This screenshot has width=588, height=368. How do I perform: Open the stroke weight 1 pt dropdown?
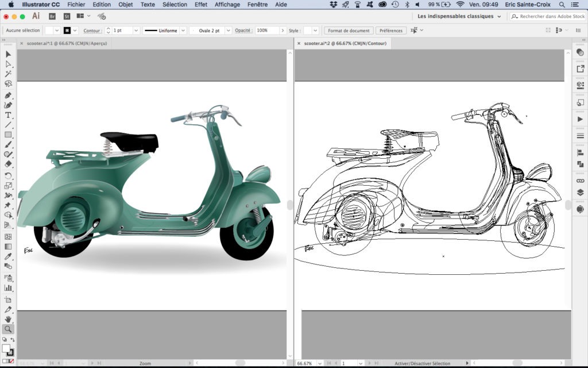point(136,30)
